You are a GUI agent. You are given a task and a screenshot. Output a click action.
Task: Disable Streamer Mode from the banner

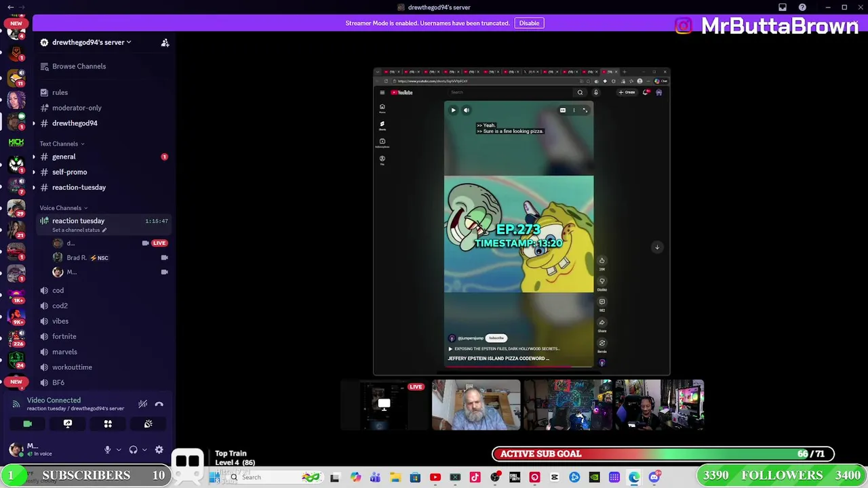529,23
